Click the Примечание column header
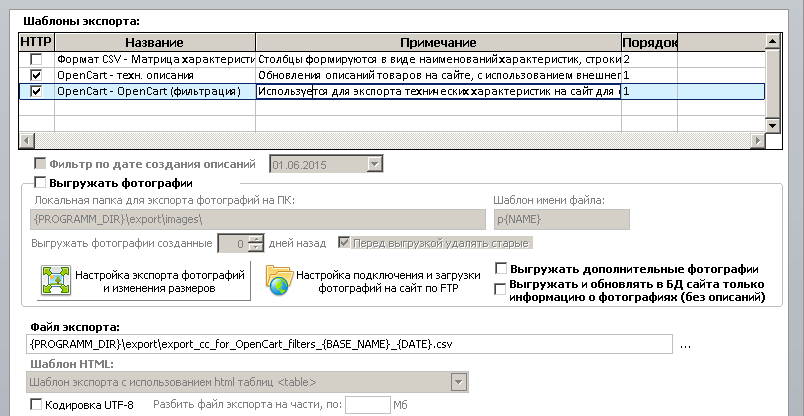The width and height of the screenshot is (804, 416). [438, 42]
